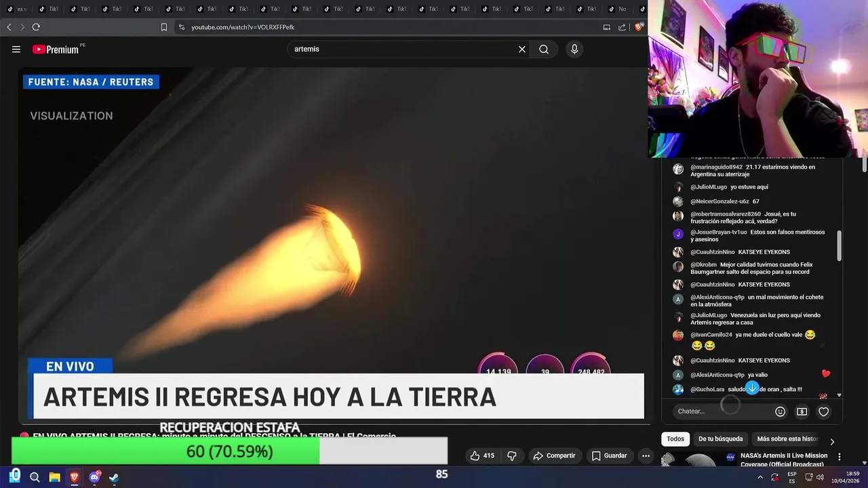868x488 pixels.
Task: Click @IvanCamilo24 avatar in chat
Action: (678, 335)
